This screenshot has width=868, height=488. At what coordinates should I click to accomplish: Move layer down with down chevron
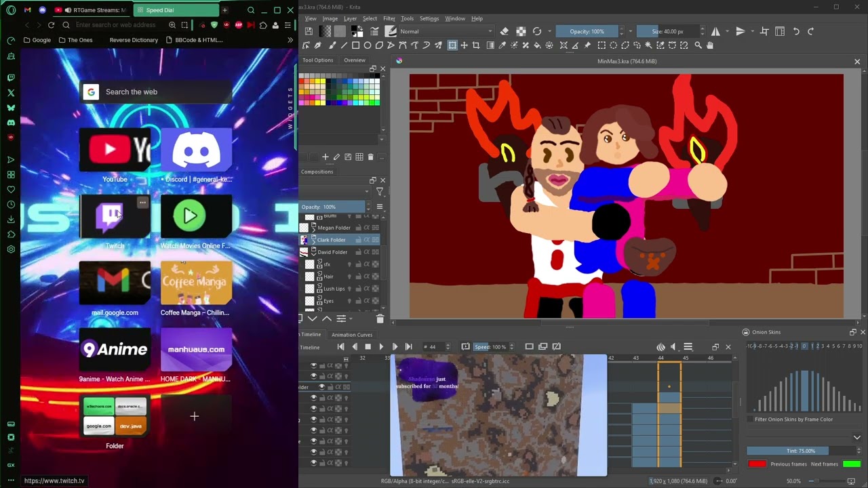point(313,319)
